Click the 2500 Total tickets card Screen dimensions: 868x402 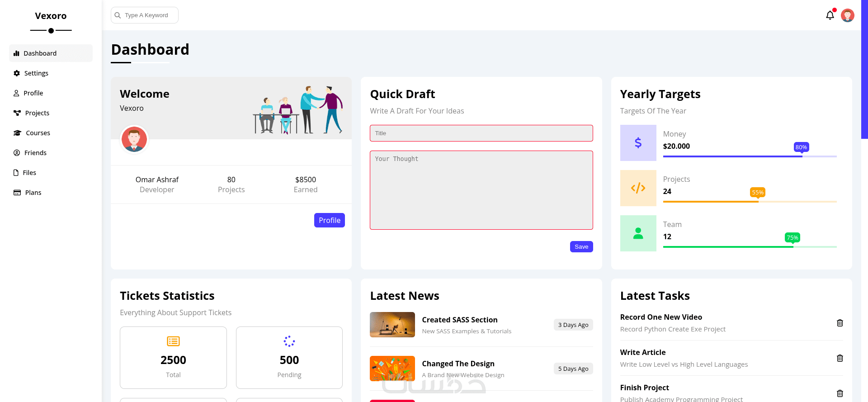pyautogui.click(x=173, y=358)
